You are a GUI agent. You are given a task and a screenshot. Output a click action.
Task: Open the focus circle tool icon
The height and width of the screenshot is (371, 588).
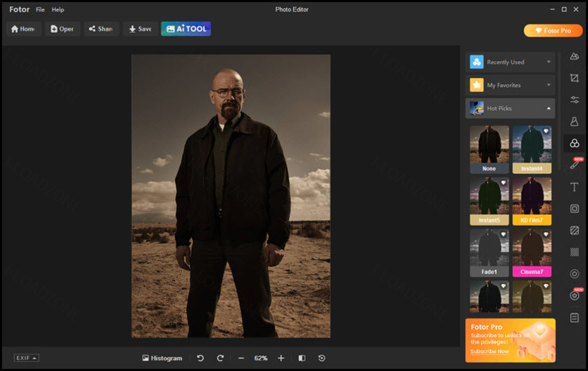574,274
